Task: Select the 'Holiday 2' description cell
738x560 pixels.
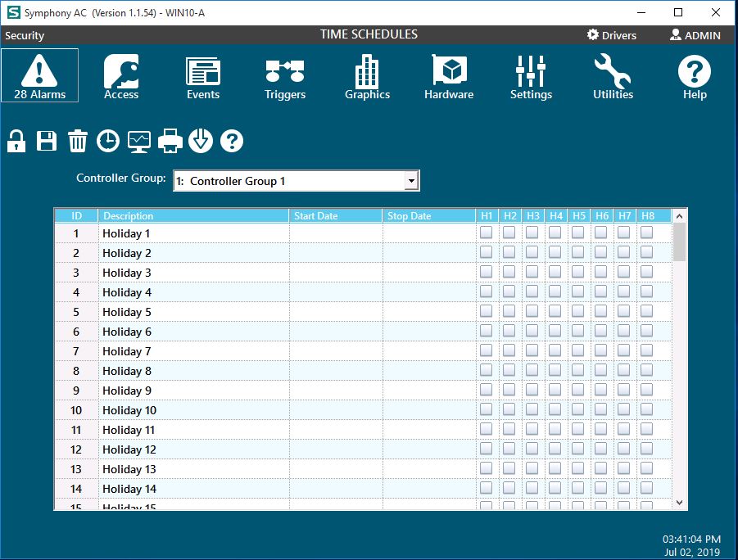Action: pos(194,253)
